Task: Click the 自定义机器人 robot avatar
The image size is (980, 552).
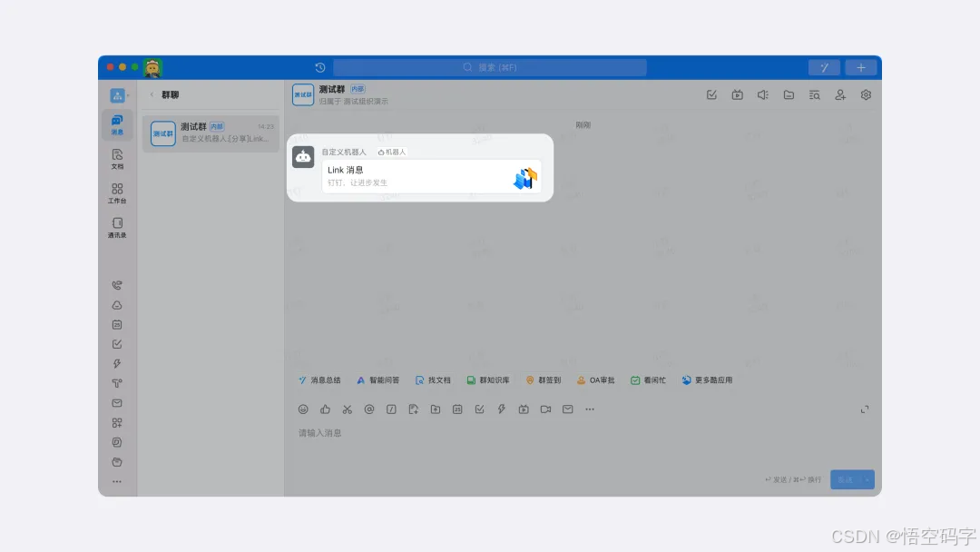Action: click(x=303, y=157)
